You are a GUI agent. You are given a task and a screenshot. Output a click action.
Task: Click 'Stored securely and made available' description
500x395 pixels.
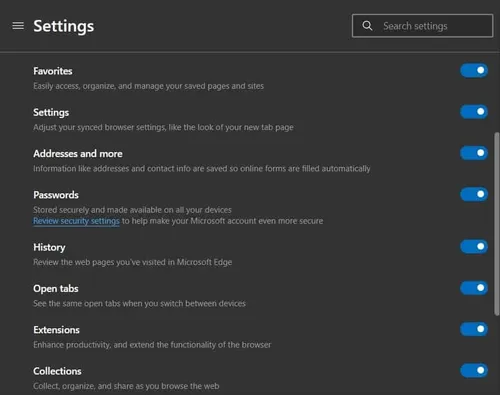coord(132,210)
